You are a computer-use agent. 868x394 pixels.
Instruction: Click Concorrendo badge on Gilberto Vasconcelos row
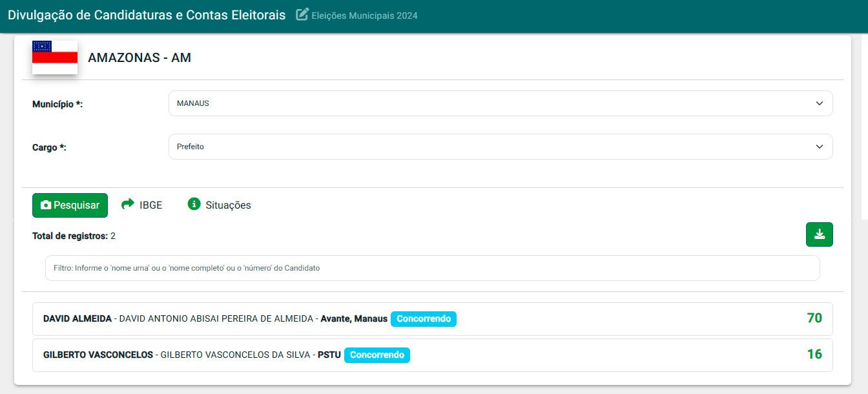tap(377, 355)
